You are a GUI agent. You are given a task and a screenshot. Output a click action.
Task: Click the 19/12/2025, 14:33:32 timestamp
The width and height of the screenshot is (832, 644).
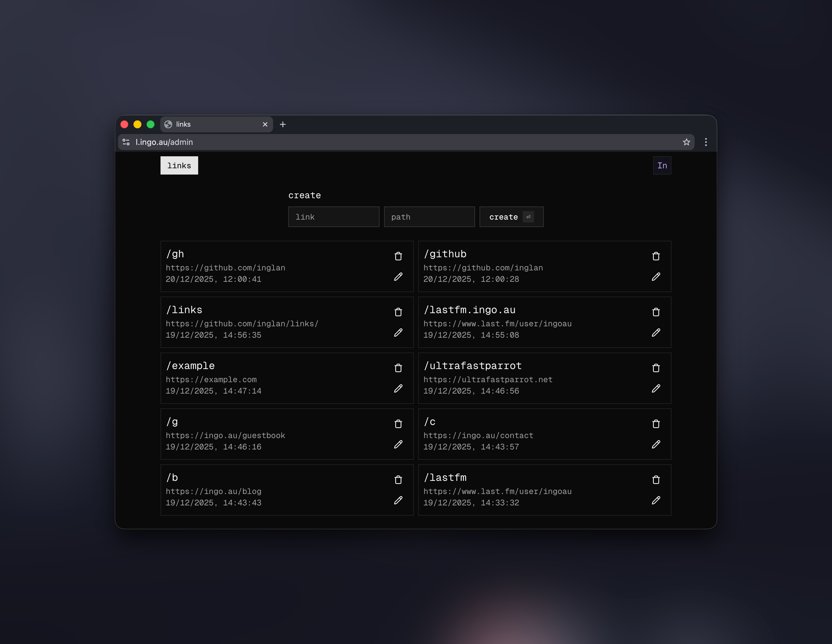(x=471, y=503)
